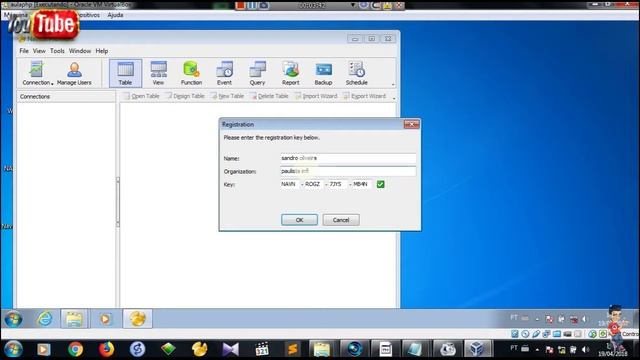This screenshot has height=360, width=640.
Task: Open the File menu in Navicat
Action: [24, 51]
